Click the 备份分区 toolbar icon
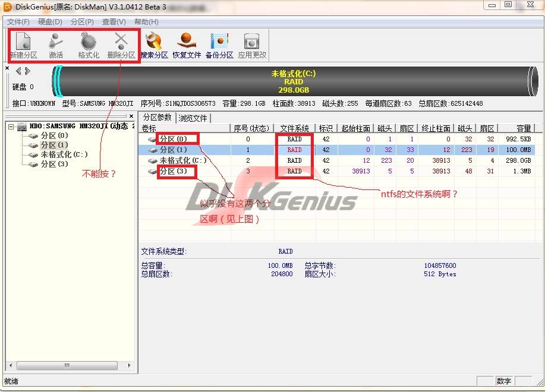Screen dimensions: 545x392 tap(219, 45)
